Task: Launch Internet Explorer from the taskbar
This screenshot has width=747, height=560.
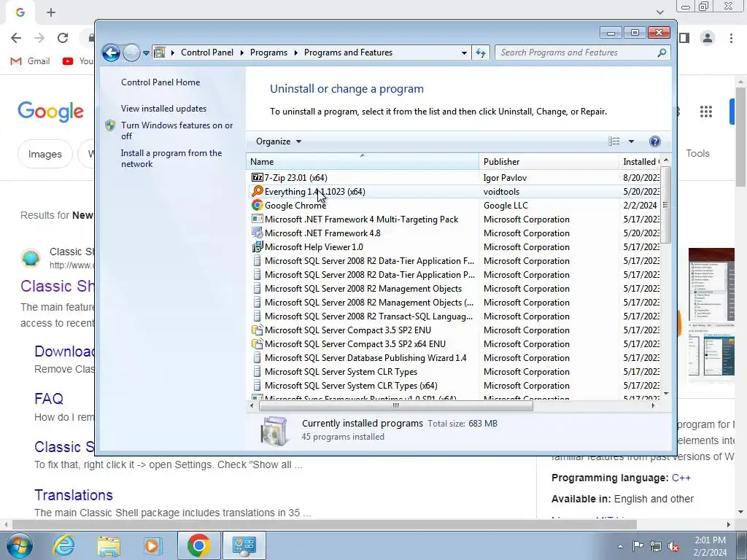Action: [x=64, y=545]
